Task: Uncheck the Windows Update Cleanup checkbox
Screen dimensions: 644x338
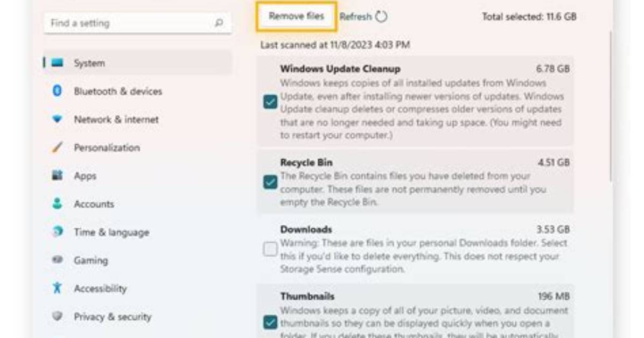Action: click(x=270, y=102)
